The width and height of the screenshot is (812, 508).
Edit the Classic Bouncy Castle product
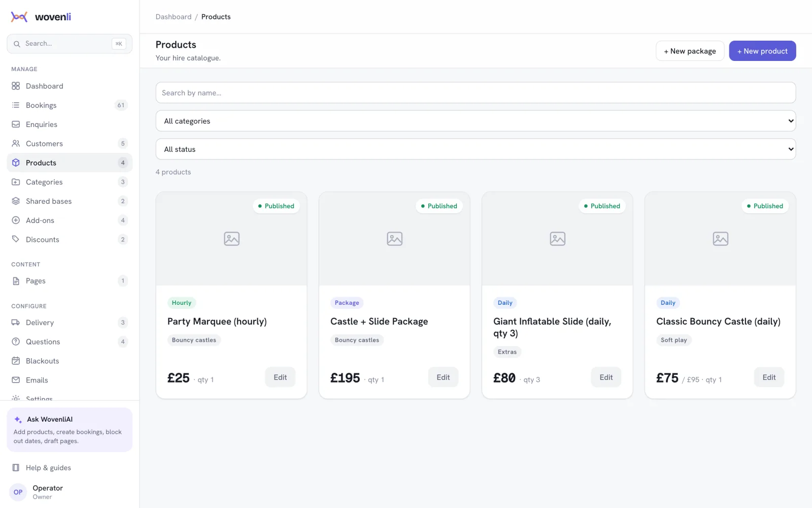(x=769, y=377)
